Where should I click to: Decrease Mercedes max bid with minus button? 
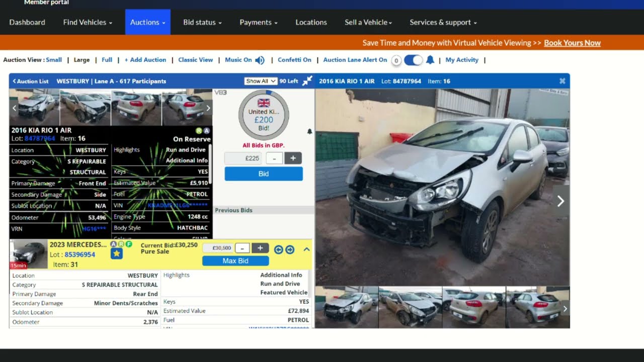point(243,248)
